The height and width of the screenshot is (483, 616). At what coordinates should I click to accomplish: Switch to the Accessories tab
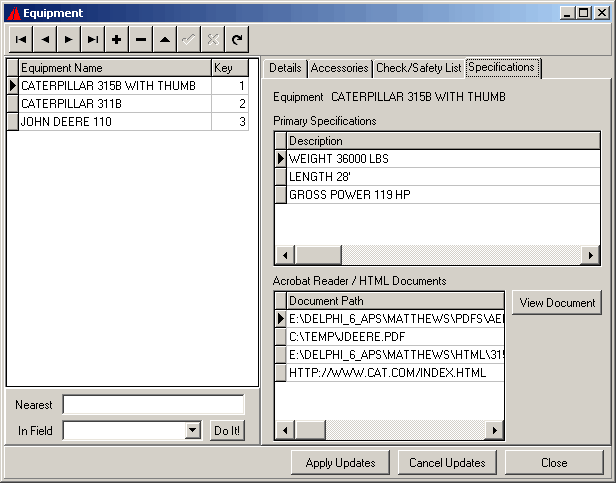pyautogui.click(x=339, y=68)
